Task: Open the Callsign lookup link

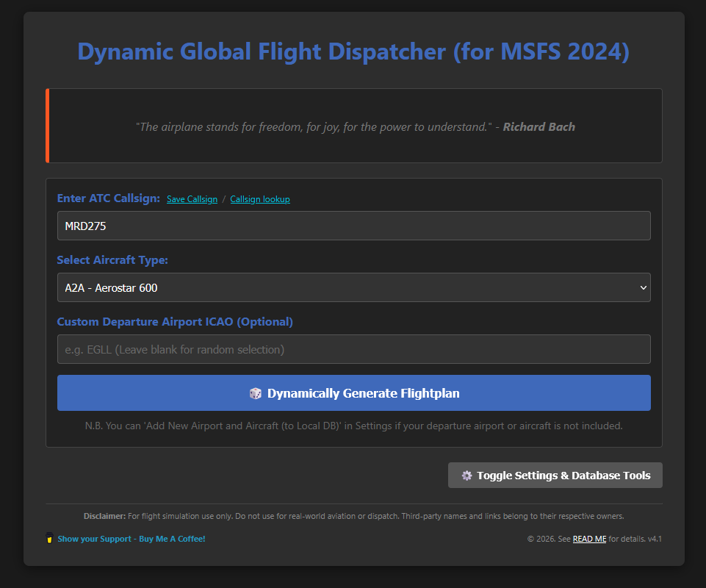Action: [x=260, y=199]
